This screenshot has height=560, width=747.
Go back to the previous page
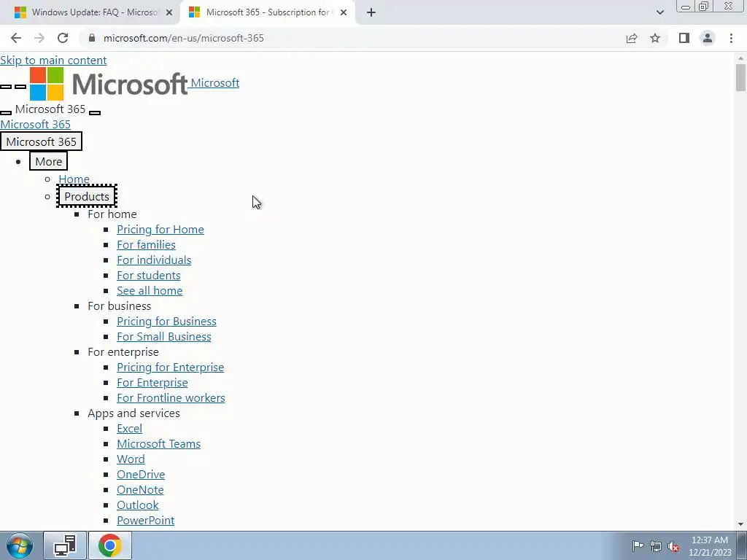tap(16, 38)
